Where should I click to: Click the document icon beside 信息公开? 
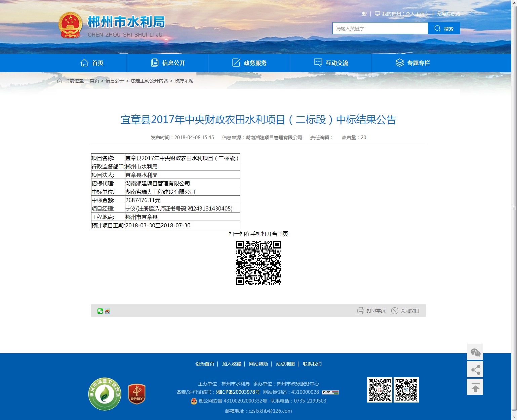point(155,63)
